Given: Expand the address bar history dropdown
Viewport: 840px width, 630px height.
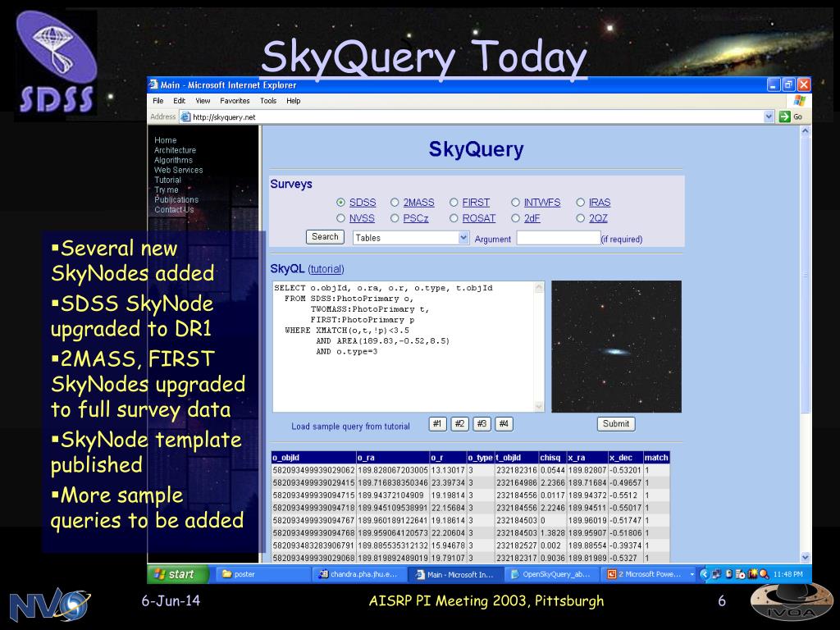Looking at the screenshot, I should [769, 116].
